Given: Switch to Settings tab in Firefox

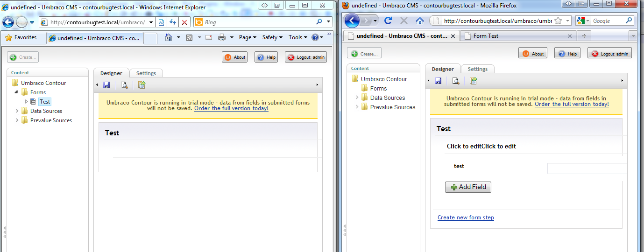Looking at the screenshot, I should click(x=478, y=69).
